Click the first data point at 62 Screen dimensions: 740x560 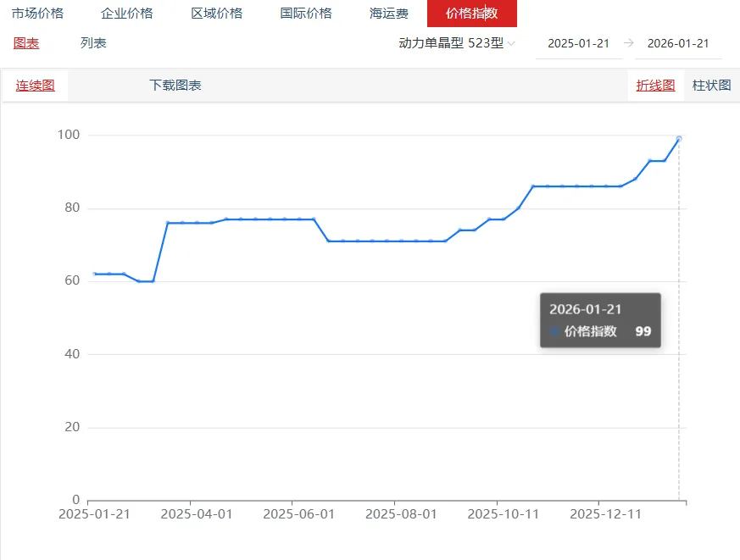point(94,274)
